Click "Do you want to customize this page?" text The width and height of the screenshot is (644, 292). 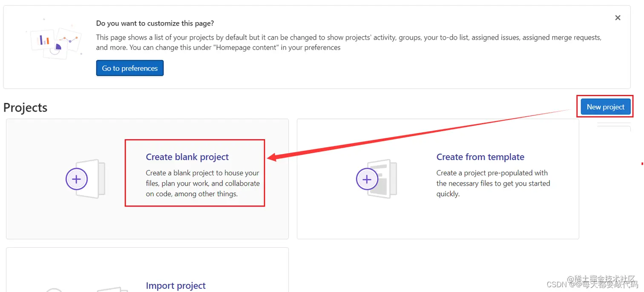point(155,23)
